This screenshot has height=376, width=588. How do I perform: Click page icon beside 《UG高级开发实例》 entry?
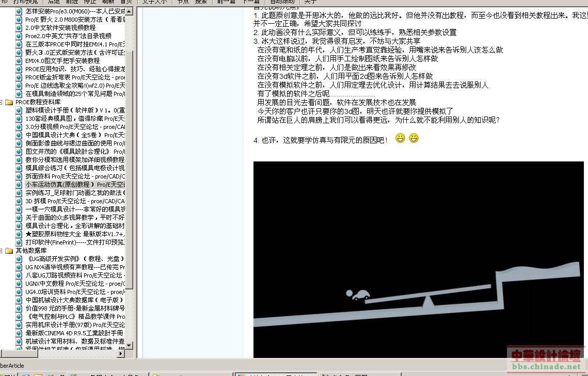pos(19,258)
